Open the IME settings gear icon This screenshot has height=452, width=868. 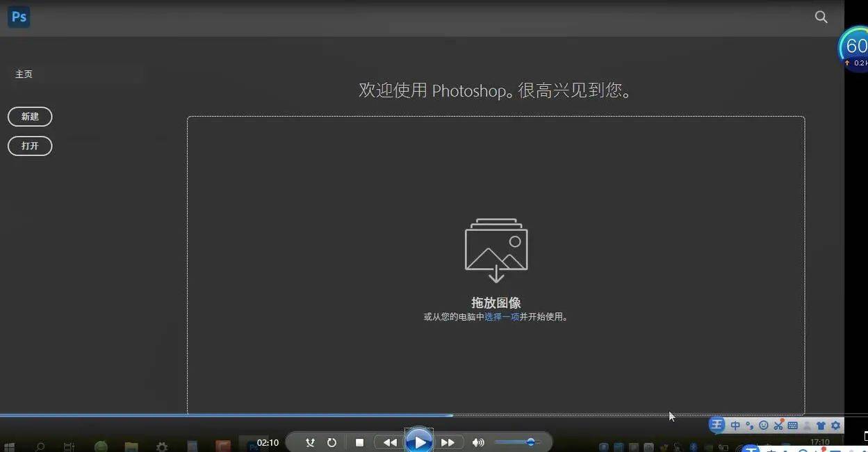tap(836, 426)
